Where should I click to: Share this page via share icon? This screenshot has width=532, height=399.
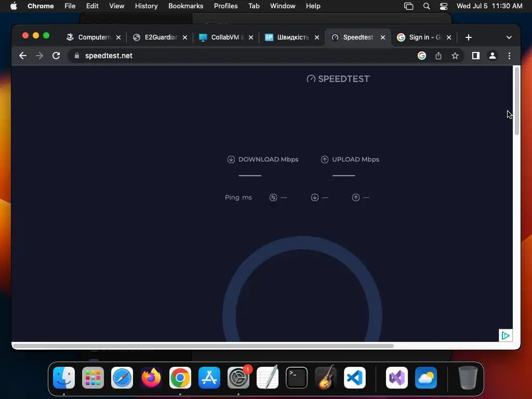pos(438,56)
